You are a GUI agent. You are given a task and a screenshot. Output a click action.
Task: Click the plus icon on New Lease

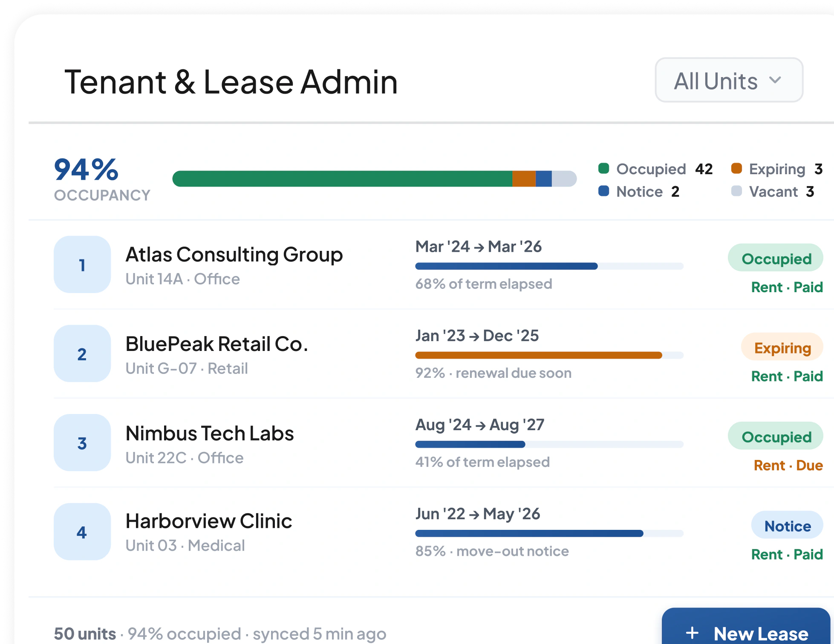click(x=692, y=633)
